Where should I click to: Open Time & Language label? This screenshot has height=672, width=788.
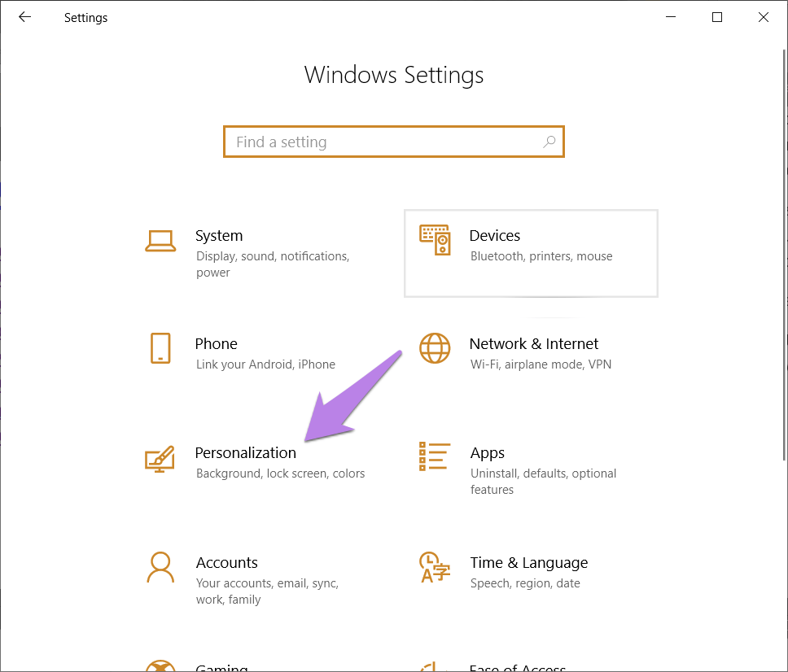coord(528,563)
